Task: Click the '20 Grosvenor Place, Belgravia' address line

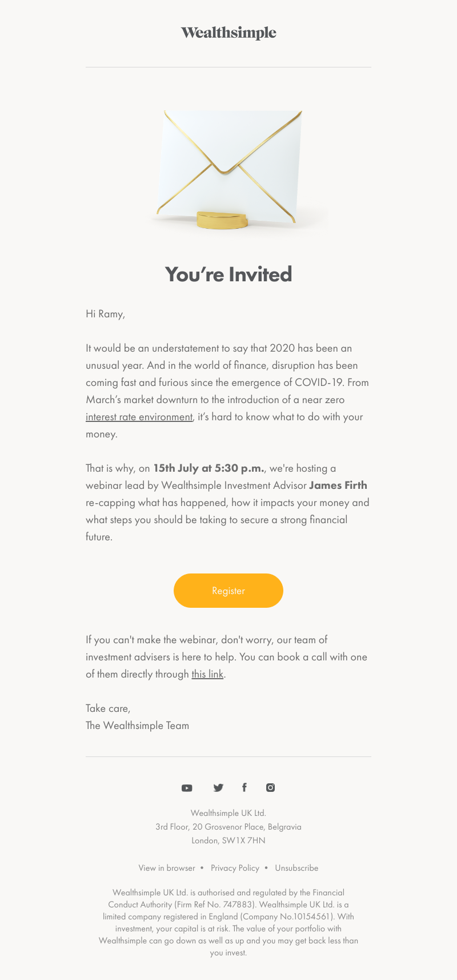Action: coord(228,827)
